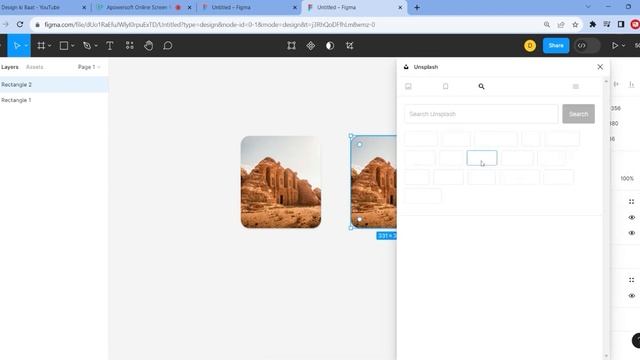Click the blue Share button
Image resolution: width=640 pixels, height=360 pixels.
tap(556, 46)
